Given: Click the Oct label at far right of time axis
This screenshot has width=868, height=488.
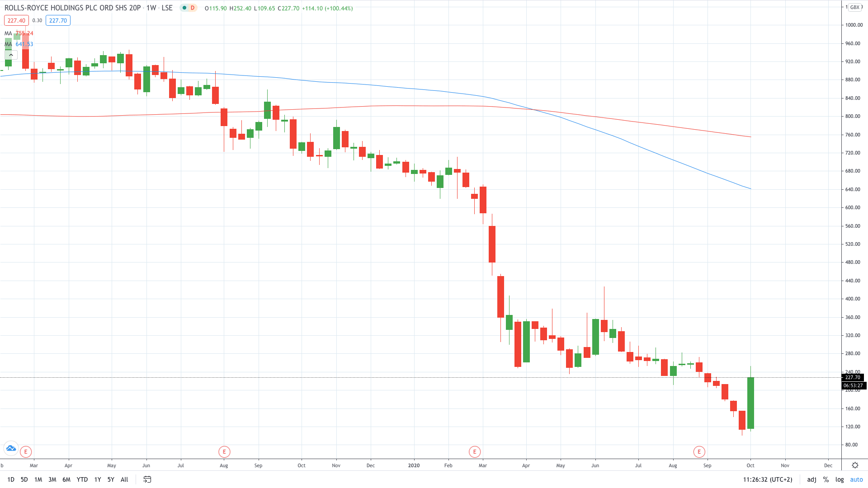Looking at the screenshot, I should tap(750, 465).
